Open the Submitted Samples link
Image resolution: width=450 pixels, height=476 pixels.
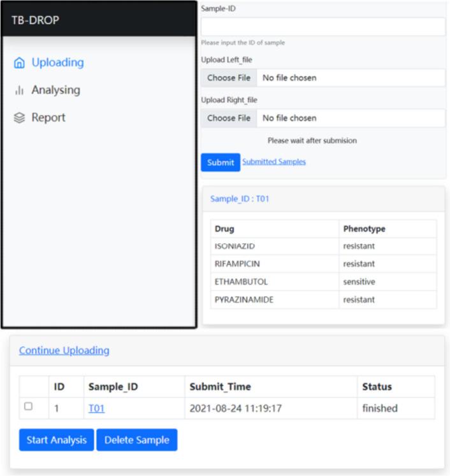[x=273, y=162]
